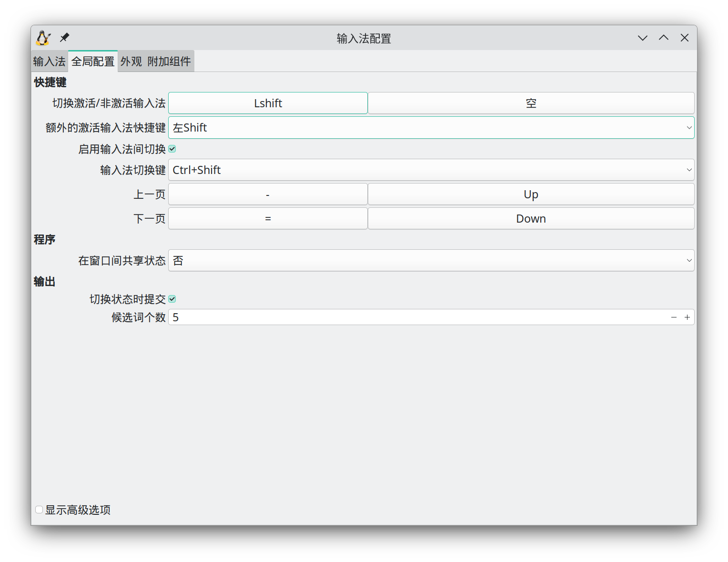Open 额外的激活输入法快捷键 dropdown

coord(431,128)
